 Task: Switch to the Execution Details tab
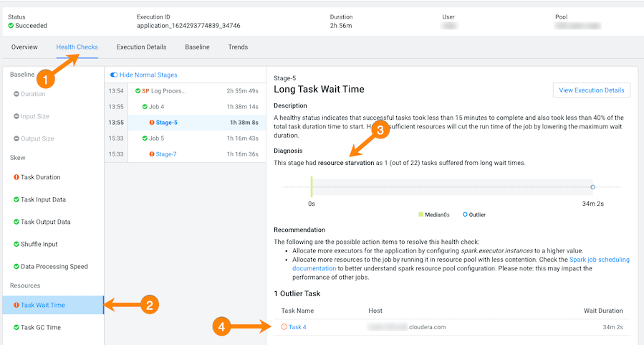point(141,47)
